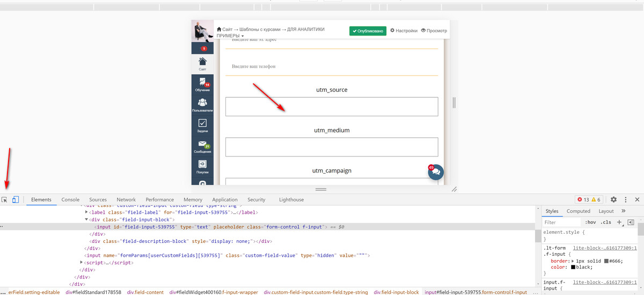
Task: Open DevTools settings gear
Action: click(613, 199)
